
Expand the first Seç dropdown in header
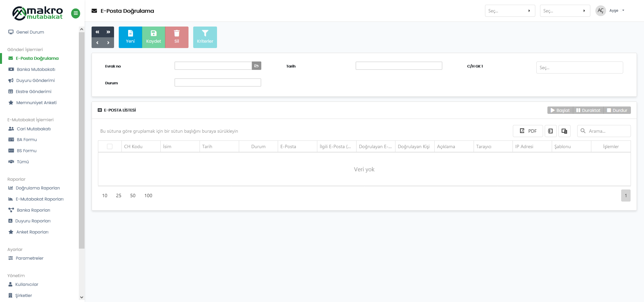click(x=510, y=11)
